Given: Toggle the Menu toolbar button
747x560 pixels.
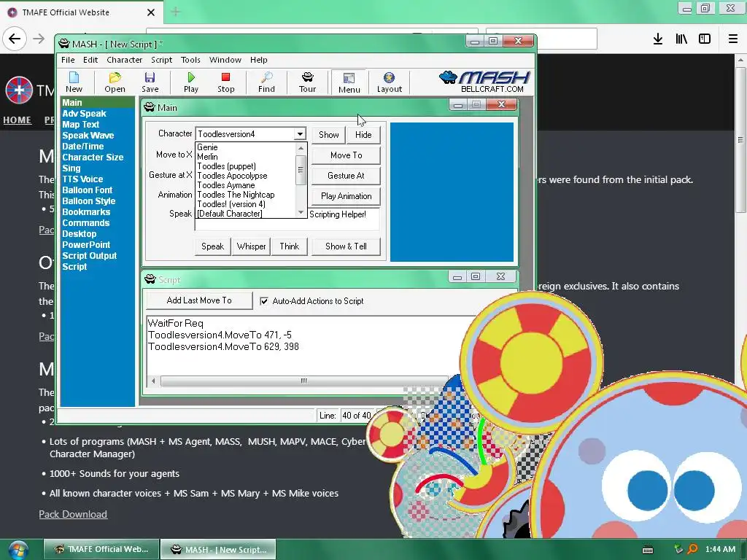Looking at the screenshot, I should point(349,82).
